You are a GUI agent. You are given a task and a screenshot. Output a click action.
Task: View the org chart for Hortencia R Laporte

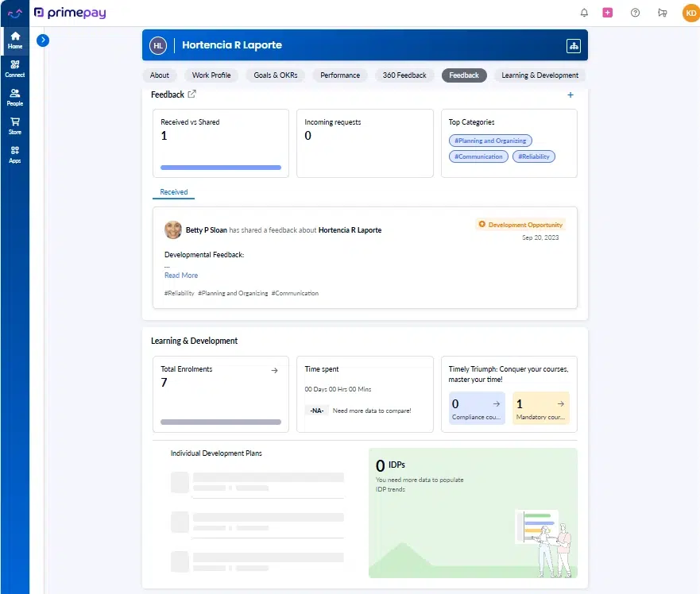coord(574,45)
